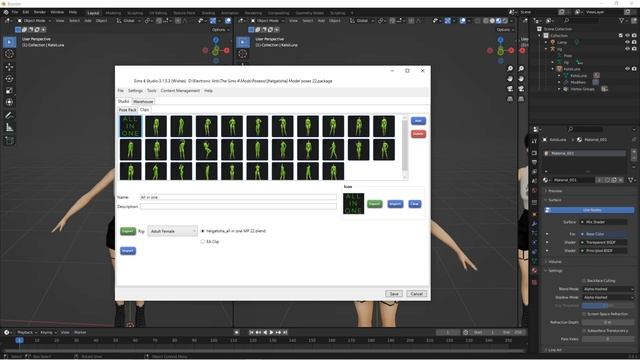
Task: Open Content Management menu in Sims 4 Studio
Action: [180, 91]
